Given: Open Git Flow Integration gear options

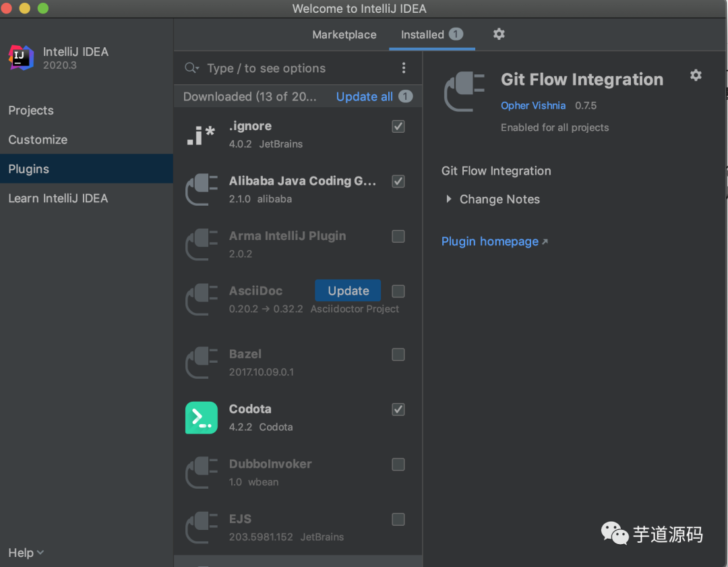Looking at the screenshot, I should point(695,76).
